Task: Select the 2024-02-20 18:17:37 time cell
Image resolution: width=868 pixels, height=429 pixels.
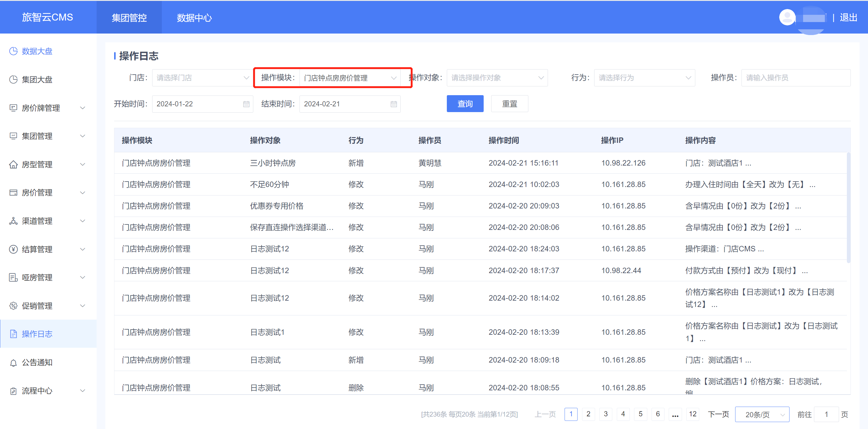Action: click(x=524, y=270)
